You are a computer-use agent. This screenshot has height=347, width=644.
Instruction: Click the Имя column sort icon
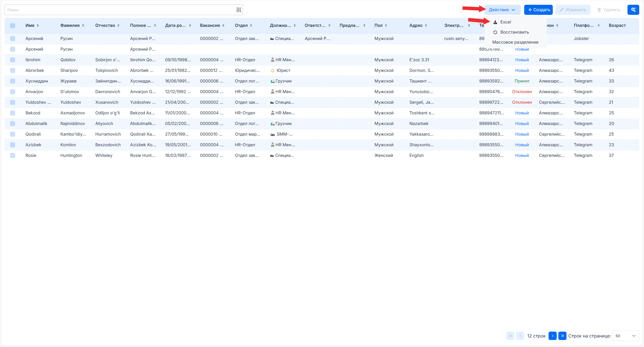coord(38,25)
